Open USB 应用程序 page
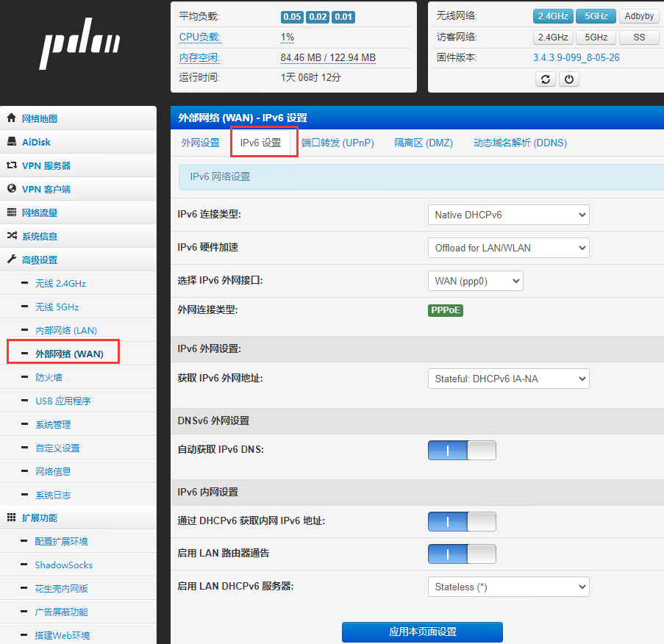 tap(63, 401)
